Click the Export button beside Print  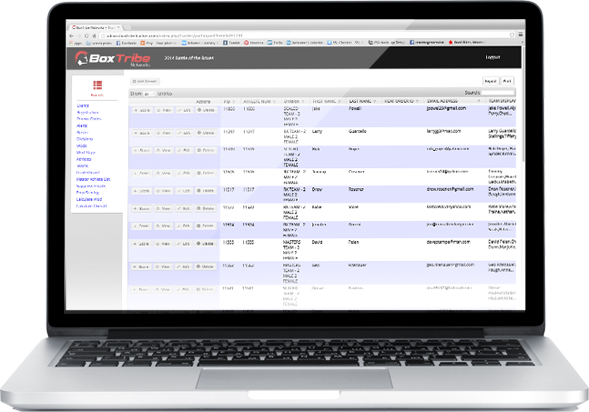[x=491, y=81]
